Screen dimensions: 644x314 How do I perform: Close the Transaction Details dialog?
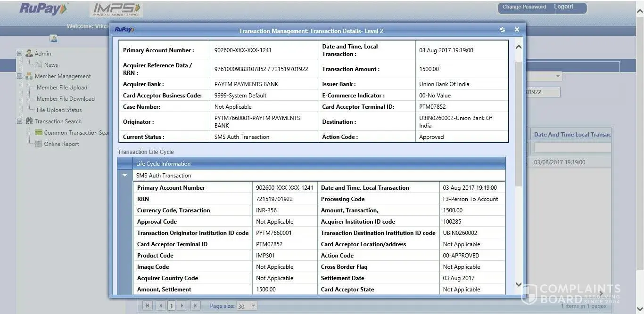[517, 30]
